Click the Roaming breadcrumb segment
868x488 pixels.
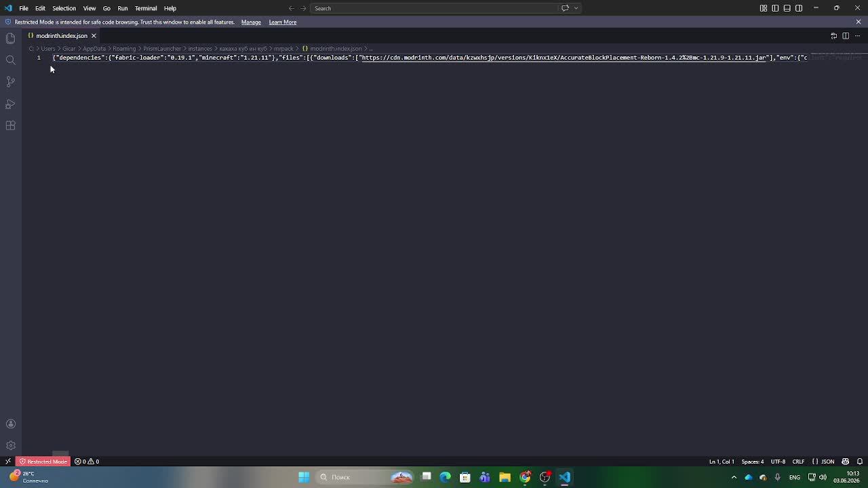point(124,49)
